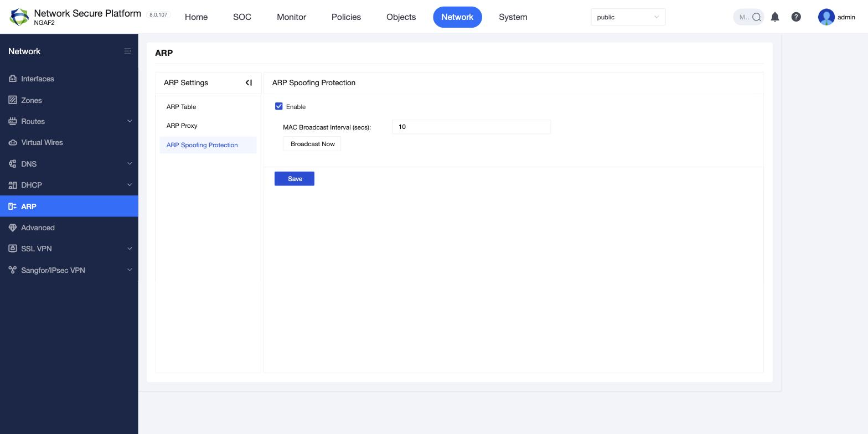Click the Save button
Image resolution: width=868 pixels, height=434 pixels.
coord(294,179)
